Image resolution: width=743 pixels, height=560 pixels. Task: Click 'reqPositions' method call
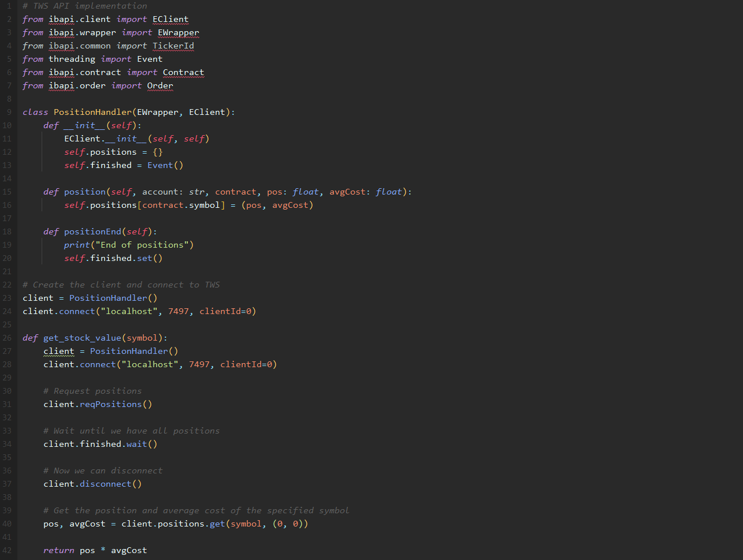pyautogui.click(x=111, y=404)
